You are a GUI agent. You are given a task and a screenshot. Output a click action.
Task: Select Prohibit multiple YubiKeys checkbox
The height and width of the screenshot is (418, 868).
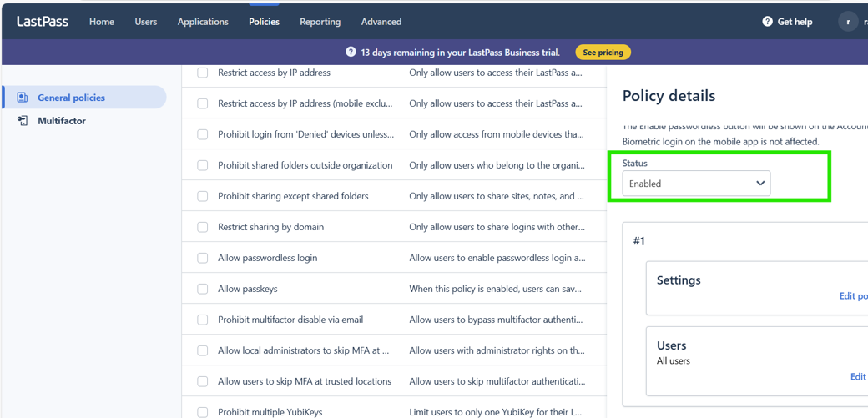coord(203,411)
